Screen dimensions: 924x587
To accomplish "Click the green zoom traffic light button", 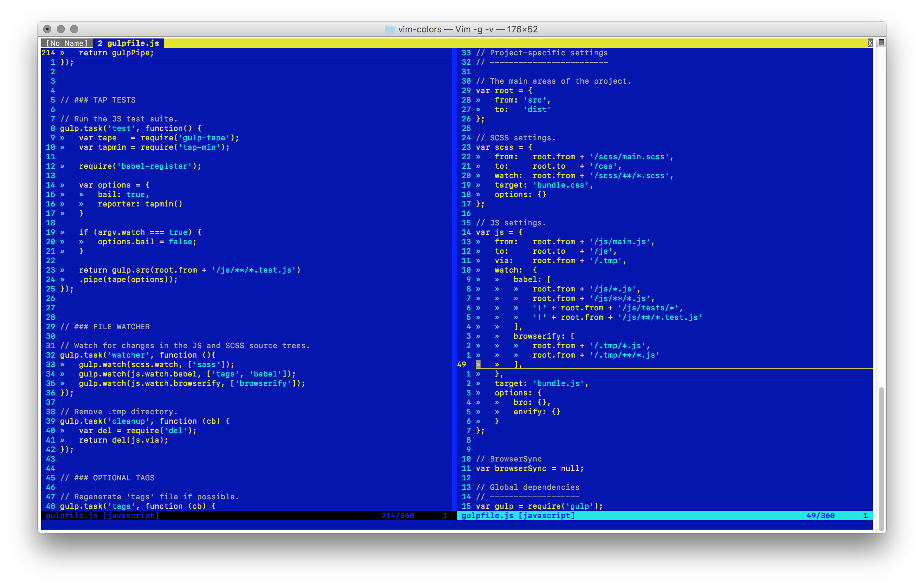I will coord(74,28).
